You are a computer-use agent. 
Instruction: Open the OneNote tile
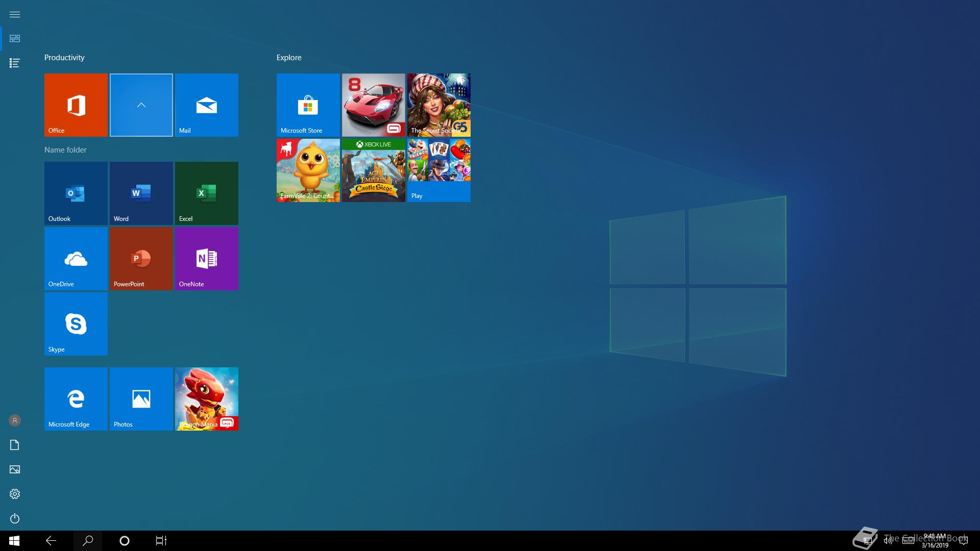[x=207, y=259]
